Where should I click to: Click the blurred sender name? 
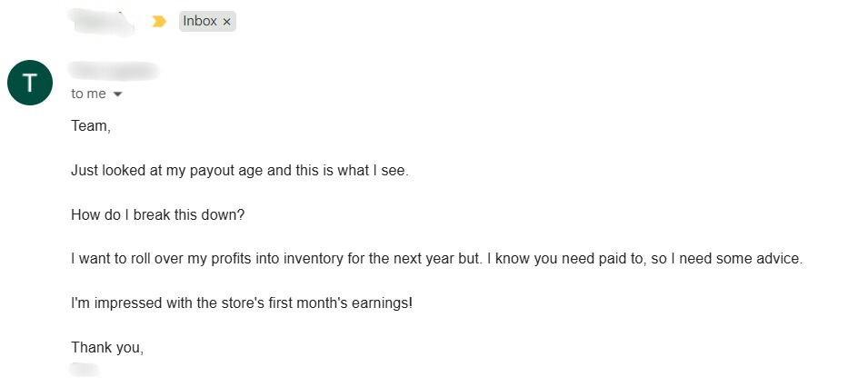pyautogui.click(x=114, y=71)
